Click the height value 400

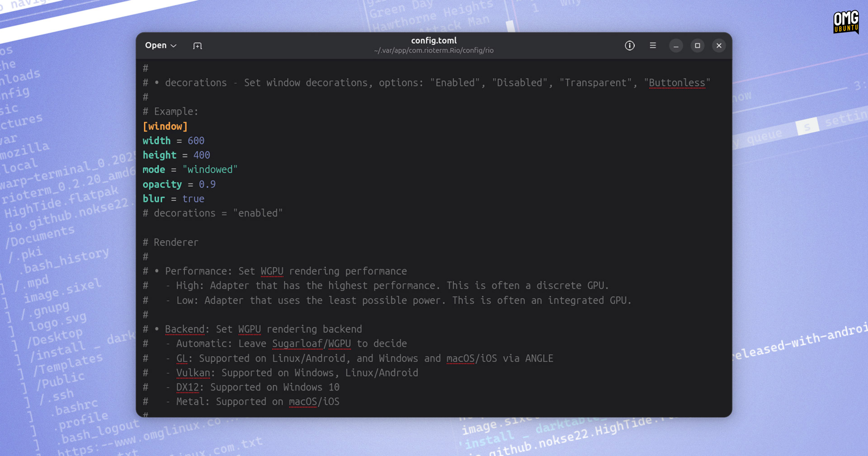point(202,155)
